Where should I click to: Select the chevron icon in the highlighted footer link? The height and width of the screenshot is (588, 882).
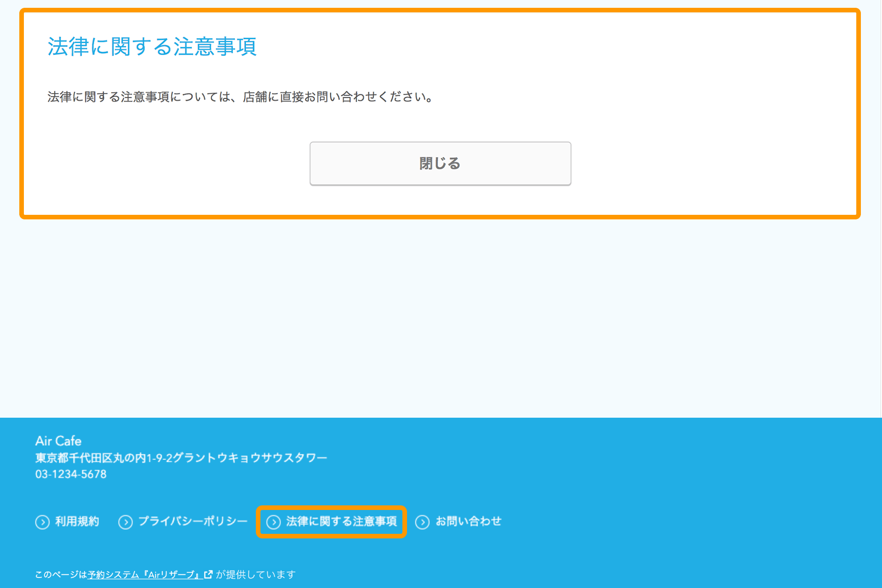tap(275, 522)
